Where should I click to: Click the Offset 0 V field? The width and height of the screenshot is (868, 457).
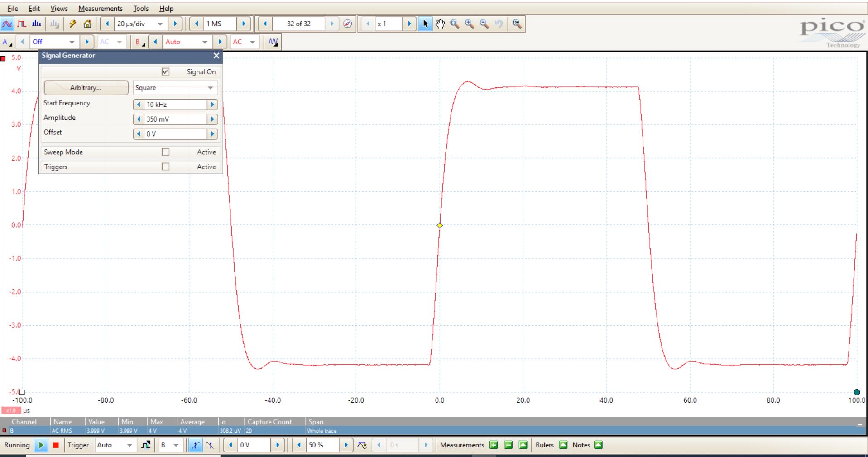click(176, 134)
